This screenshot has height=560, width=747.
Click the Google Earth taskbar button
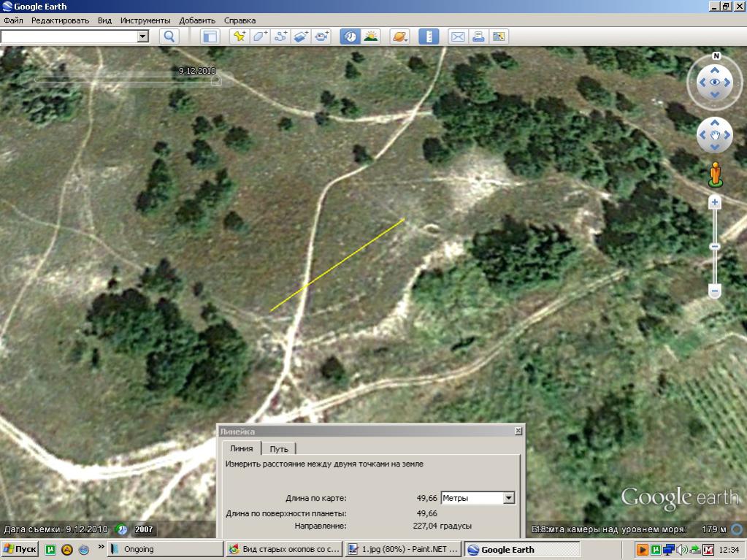coord(522,550)
